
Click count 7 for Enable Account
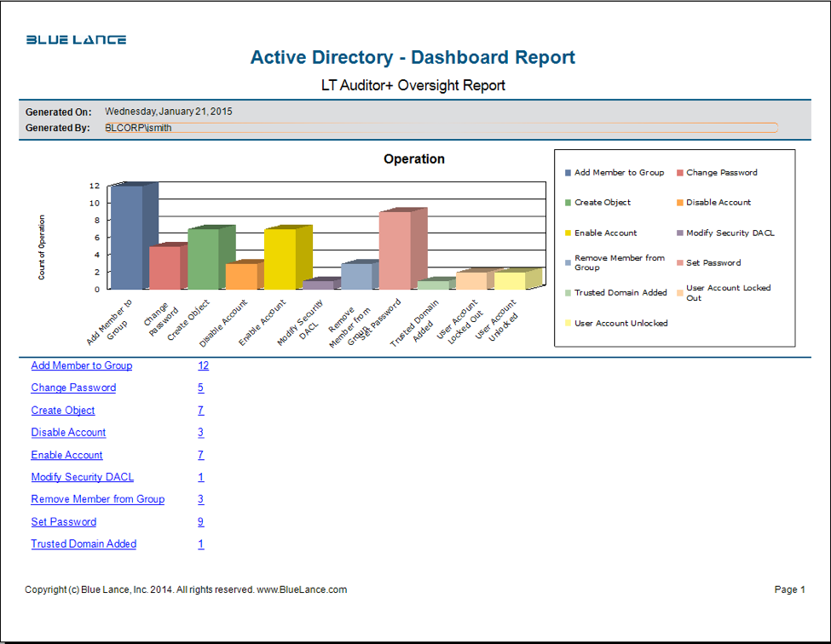[x=201, y=455]
